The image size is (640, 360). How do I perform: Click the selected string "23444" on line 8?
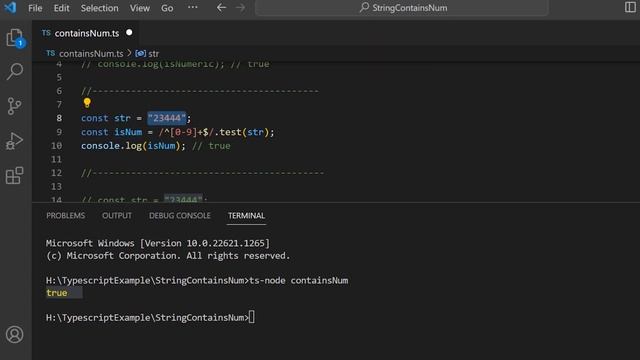point(167,118)
